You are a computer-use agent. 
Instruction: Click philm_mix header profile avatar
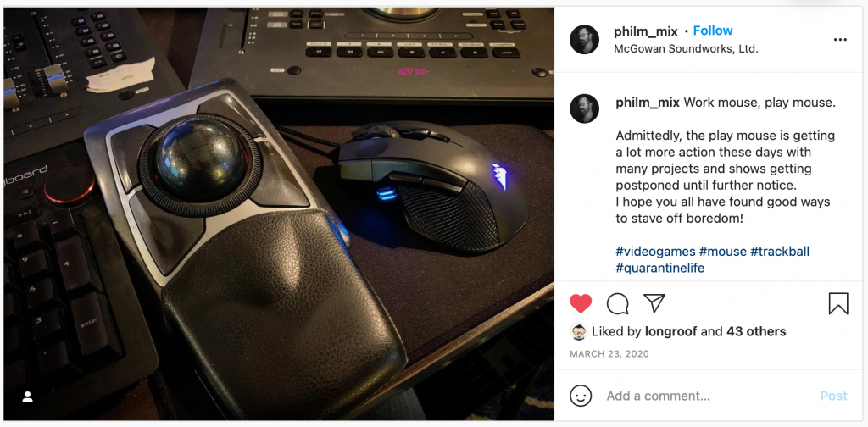[x=585, y=39]
